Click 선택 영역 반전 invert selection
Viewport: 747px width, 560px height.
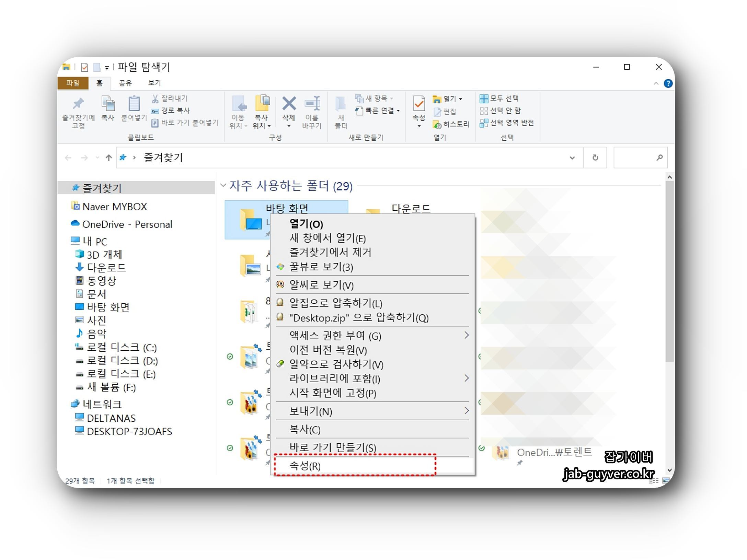507,123
